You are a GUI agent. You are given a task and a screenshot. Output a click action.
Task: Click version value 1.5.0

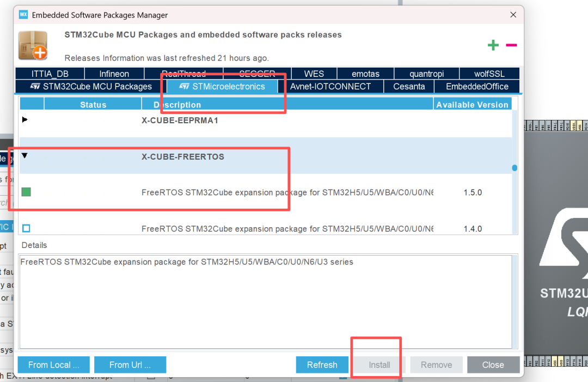click(473, 192)
